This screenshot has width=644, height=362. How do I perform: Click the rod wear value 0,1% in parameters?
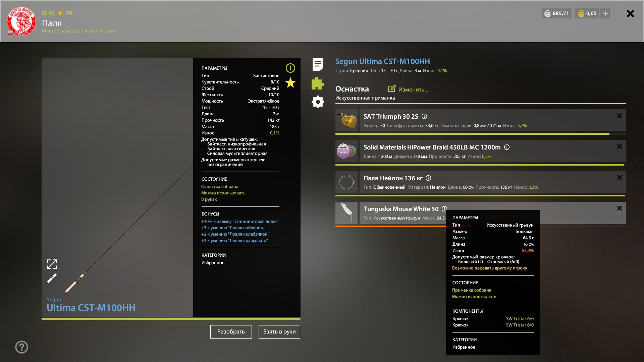pos(275,133)
